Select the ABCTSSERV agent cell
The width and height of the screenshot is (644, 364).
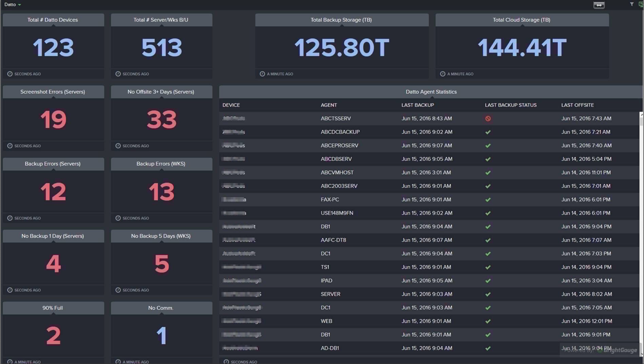[336, 119]
